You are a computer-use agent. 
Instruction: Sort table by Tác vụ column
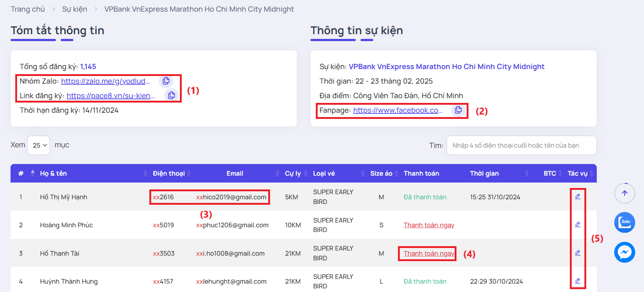[x=580, y=173]
